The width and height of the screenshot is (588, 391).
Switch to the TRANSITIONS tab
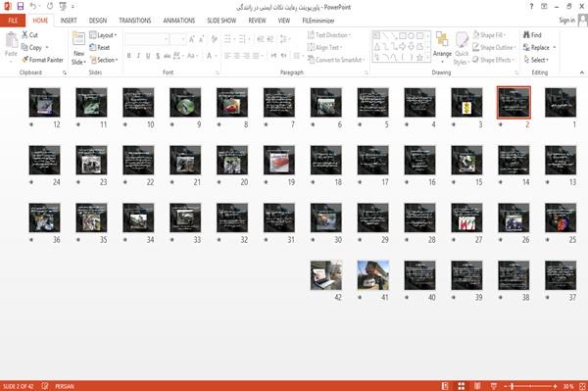coord(135,21)
